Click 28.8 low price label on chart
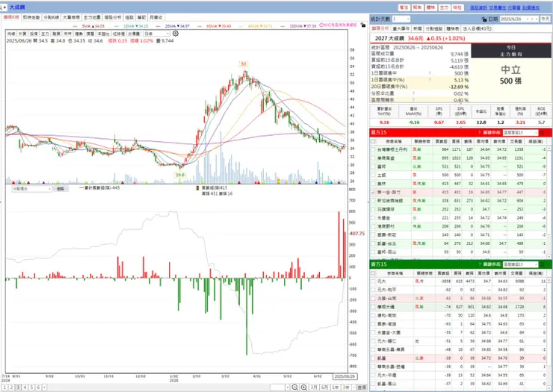 click(x=180, y=175)
